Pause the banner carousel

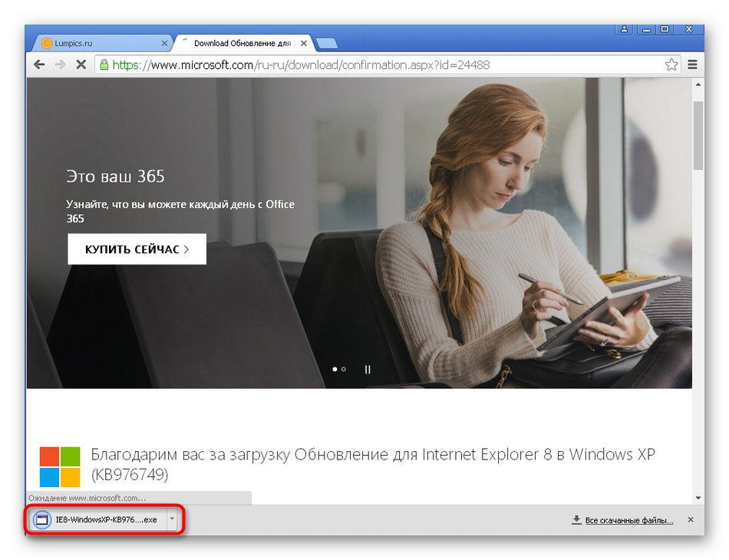[x=368, y=370]
